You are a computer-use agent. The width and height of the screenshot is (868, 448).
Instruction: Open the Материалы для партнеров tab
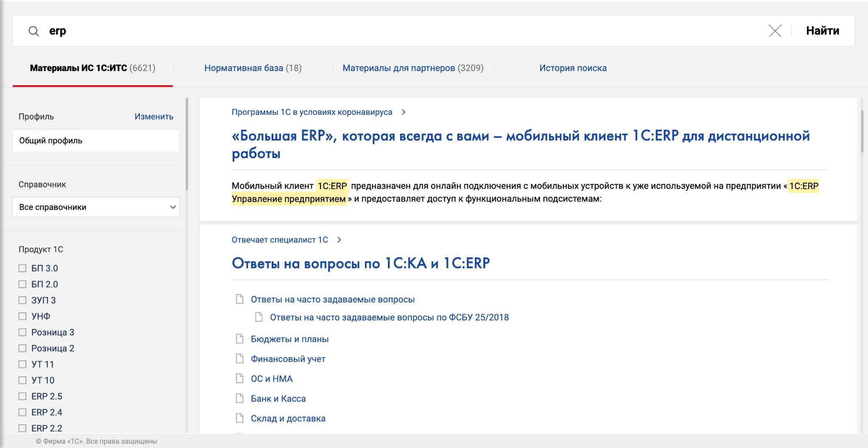tap(413, 68)
